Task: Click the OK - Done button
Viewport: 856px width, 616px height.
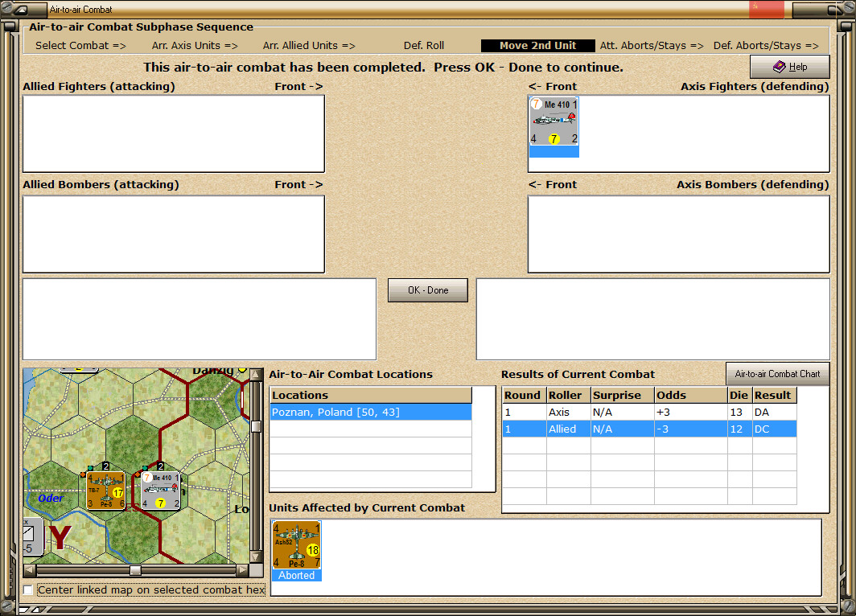Action: [427, 290]
